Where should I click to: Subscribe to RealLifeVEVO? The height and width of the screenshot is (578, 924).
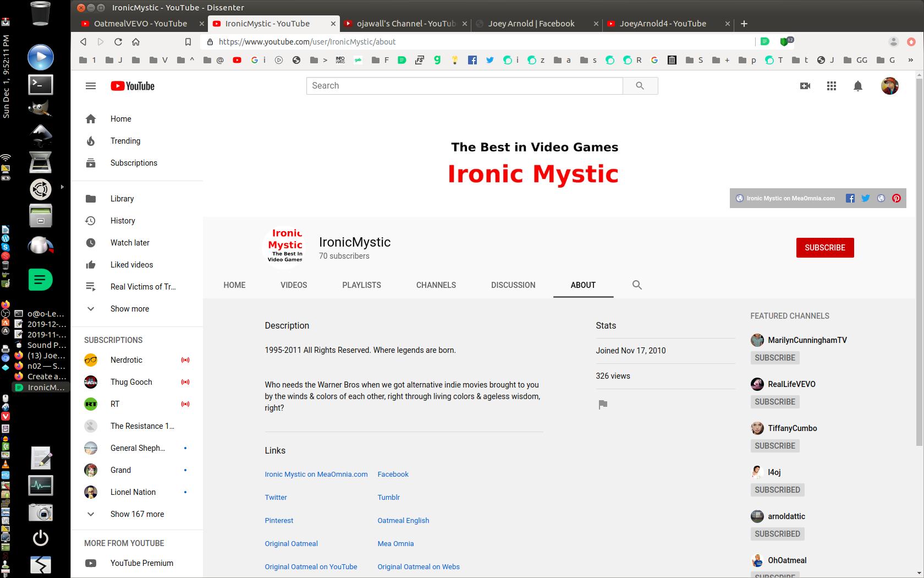tap(775, 402)
